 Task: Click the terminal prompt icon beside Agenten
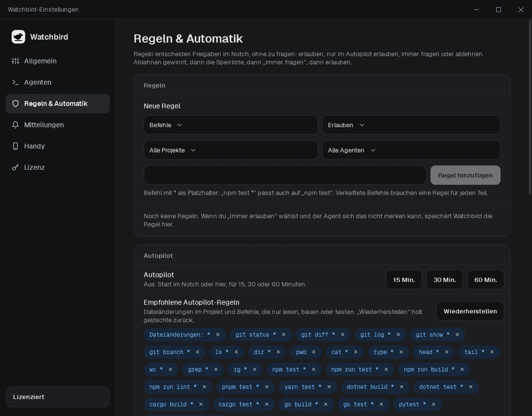(15, 82)
